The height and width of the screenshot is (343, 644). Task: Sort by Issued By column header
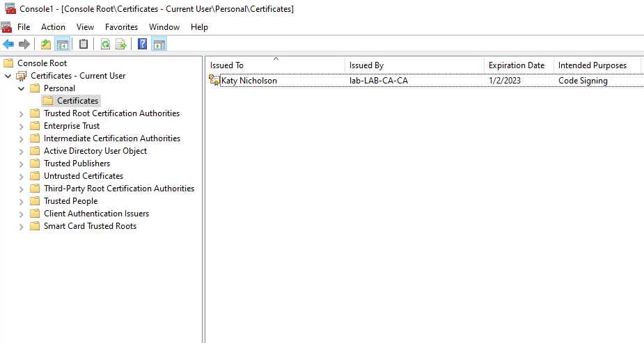click(x=366, y=65)
